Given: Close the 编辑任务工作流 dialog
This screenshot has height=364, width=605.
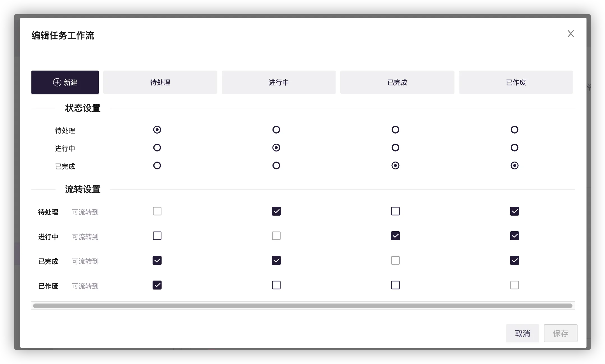Looking at the screenshot, I should [571, 34].
